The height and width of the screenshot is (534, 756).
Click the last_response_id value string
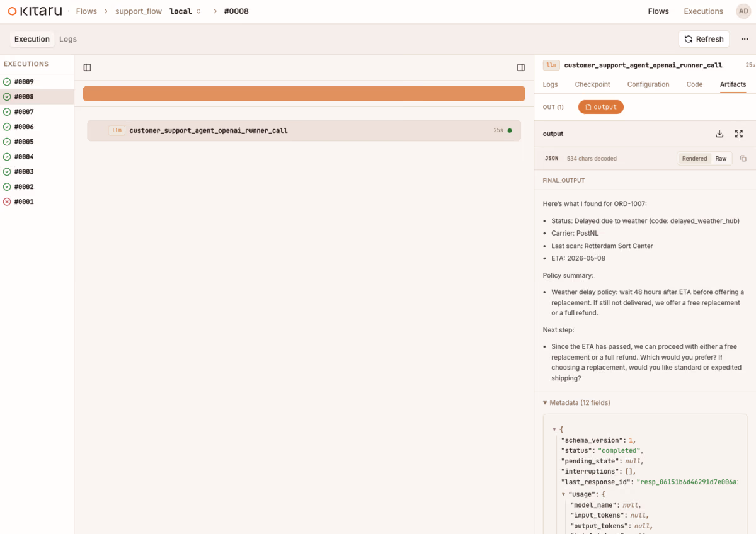click(x=687, y=482)
